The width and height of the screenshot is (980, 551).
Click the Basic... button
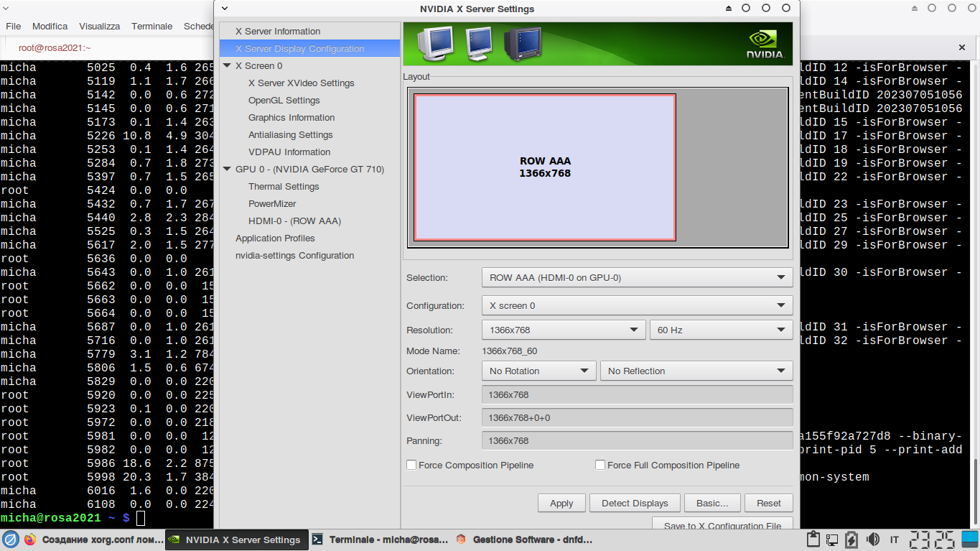click(711, 503)
